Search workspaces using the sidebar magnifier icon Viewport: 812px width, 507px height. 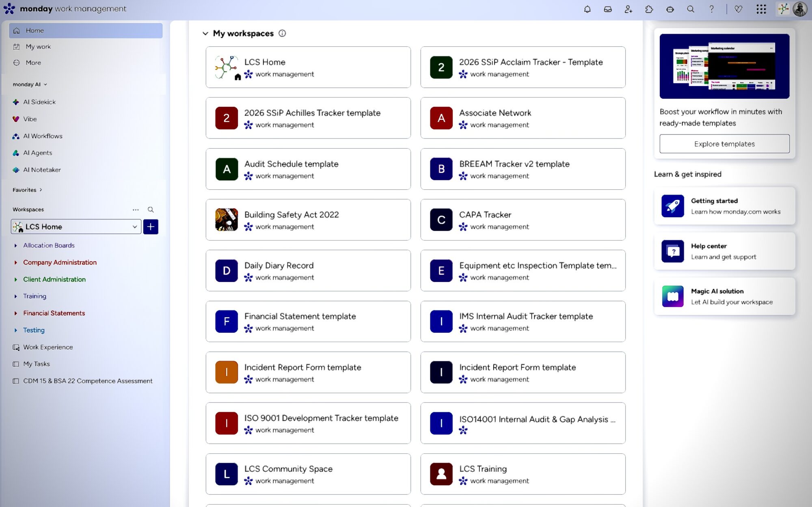tap(151, 210)
